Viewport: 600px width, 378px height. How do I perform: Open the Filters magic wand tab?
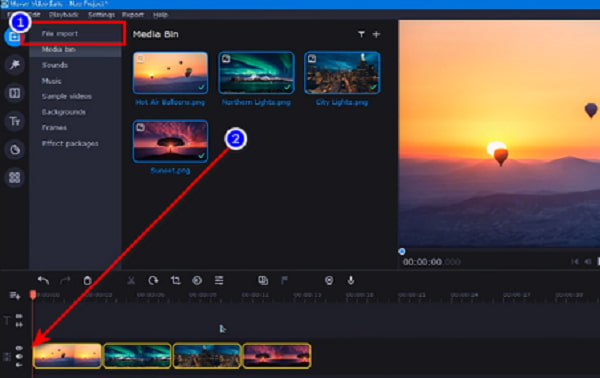pyautogui.click(x=15, y=65)
